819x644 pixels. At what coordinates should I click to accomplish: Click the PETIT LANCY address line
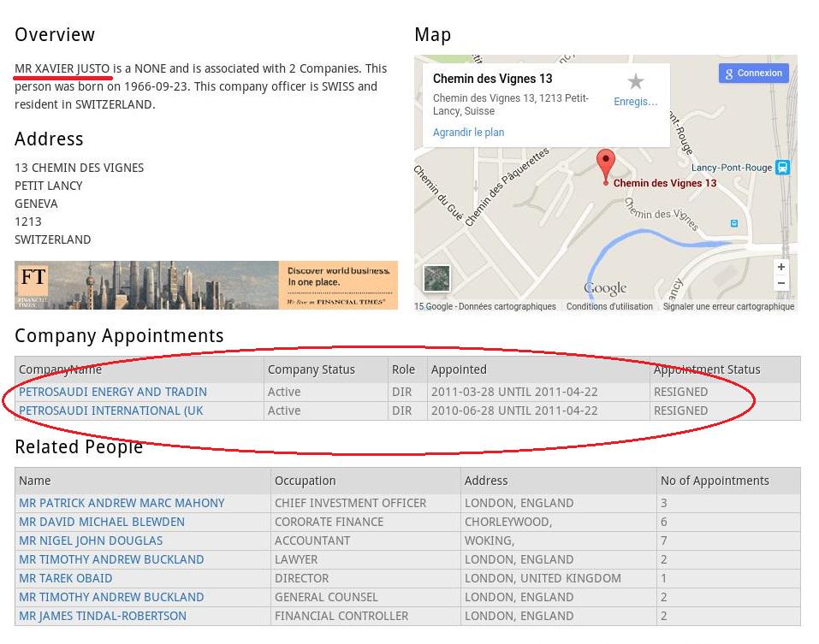[x=49, y=186]
